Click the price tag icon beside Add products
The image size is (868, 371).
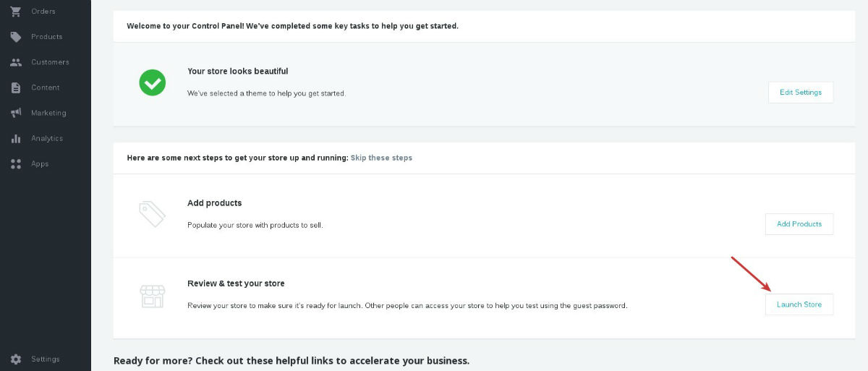[x=153, y=214]
